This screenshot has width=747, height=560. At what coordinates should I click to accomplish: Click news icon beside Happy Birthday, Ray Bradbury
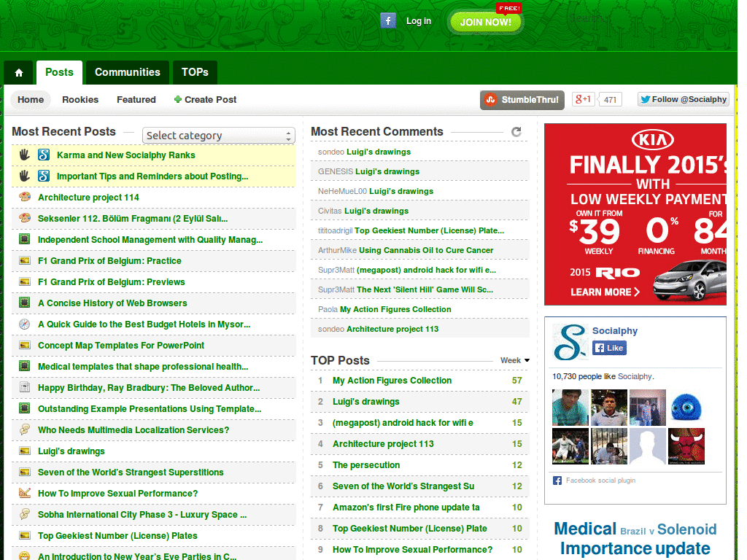pyautogui.click(x=24, y=387)
